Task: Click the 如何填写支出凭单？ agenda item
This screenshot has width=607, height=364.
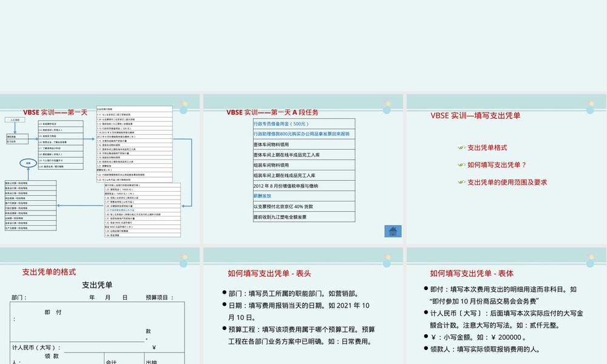Action: [497, 165]
